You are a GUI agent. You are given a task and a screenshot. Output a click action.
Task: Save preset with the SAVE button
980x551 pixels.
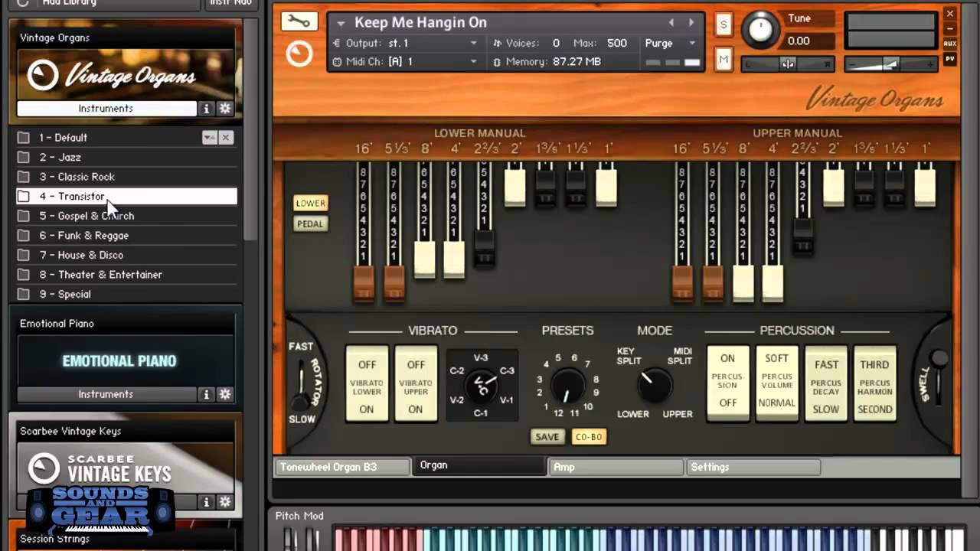tap(547, 437)
